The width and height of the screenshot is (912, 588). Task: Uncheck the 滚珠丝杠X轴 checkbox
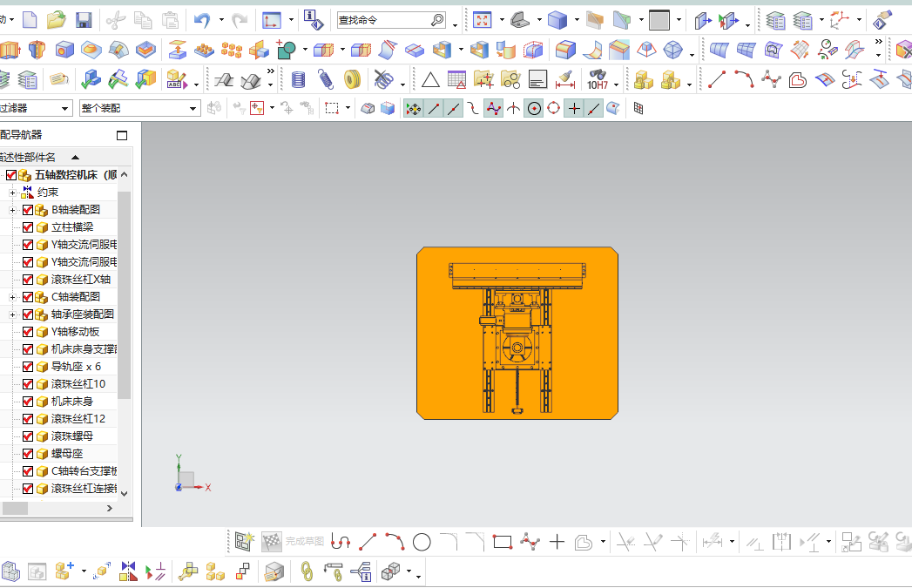(27, 280)
